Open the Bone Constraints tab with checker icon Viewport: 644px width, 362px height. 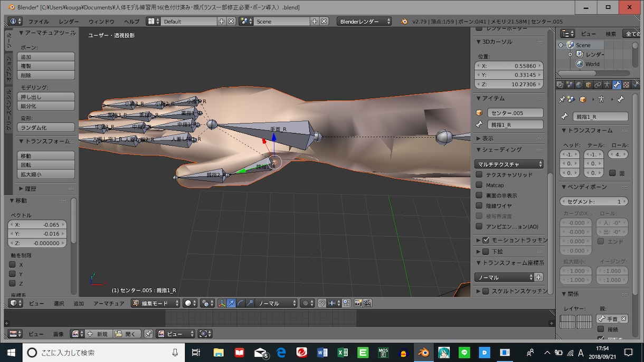626,85
